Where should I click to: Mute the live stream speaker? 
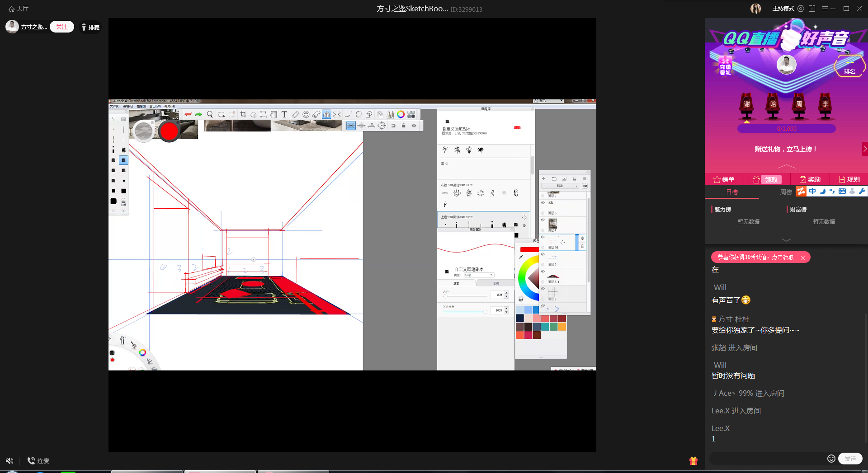click(x=9, y=461)
